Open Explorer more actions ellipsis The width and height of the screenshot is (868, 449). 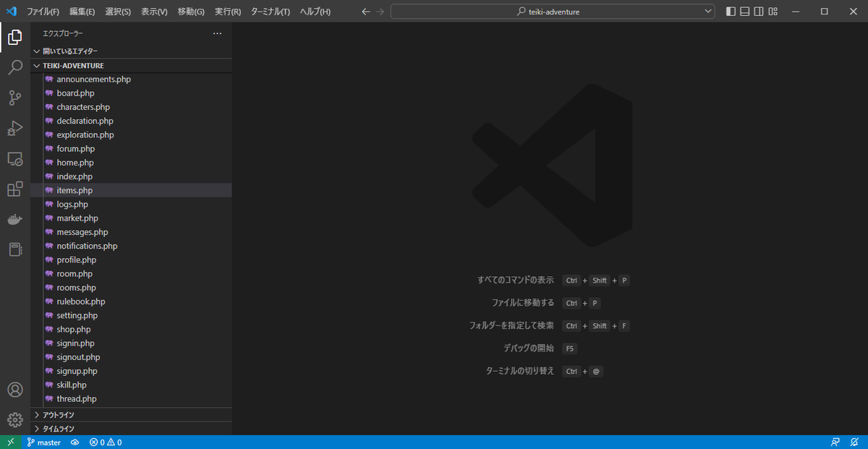coord(217,33)
